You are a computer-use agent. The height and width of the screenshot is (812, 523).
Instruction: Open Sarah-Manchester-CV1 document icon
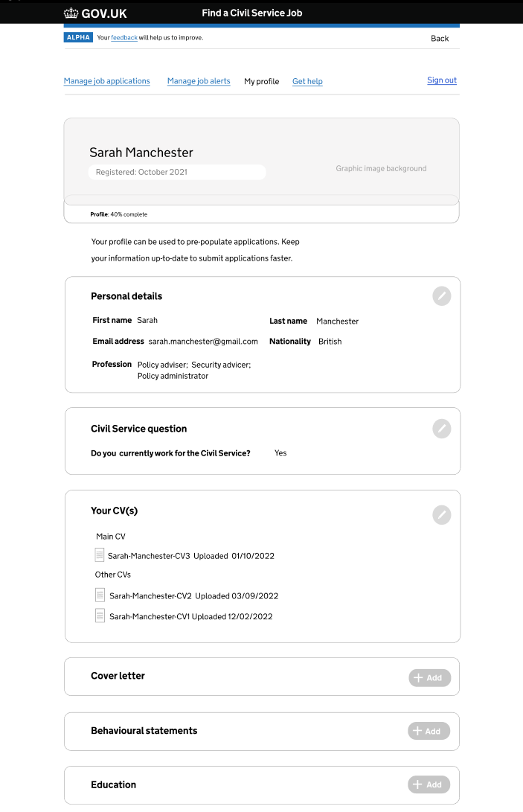(x=100, y=616)
